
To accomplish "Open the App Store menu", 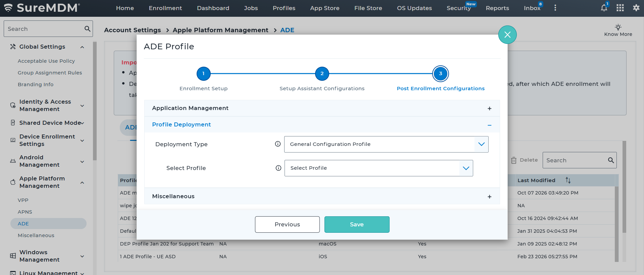I will coord(325,8).
